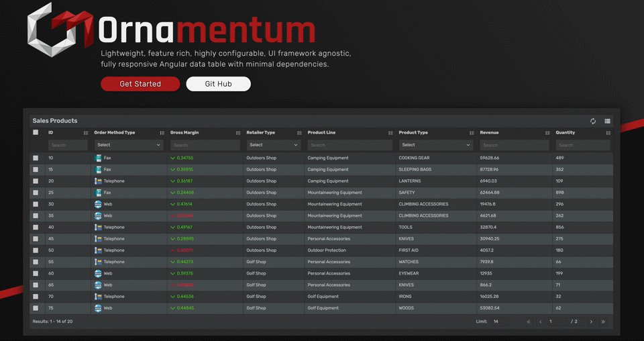The width and height of the screenshot is (644, 341).
Task: Click the COOKING GEAR cell
Action: coord(414,158)
